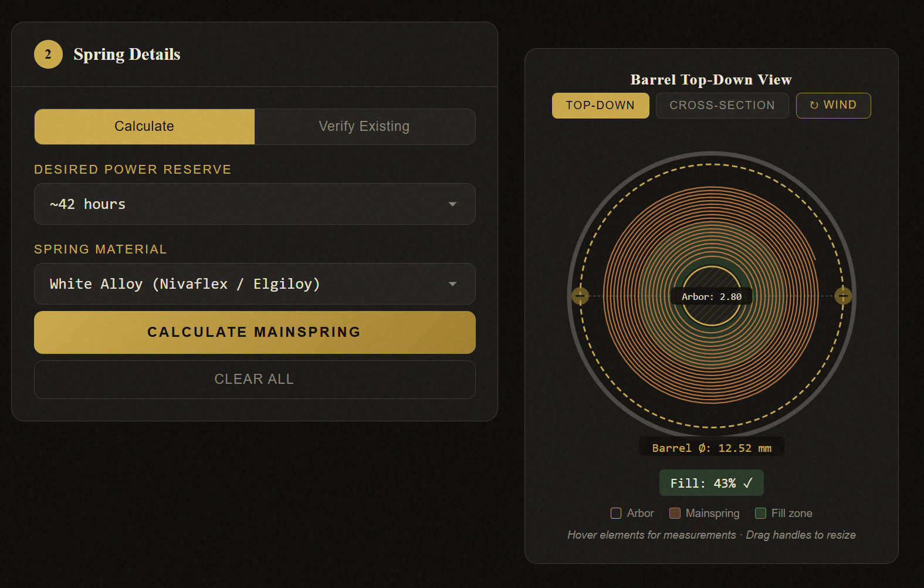
Task: Select the Cross-Section view tab
Action: (722, 105)
